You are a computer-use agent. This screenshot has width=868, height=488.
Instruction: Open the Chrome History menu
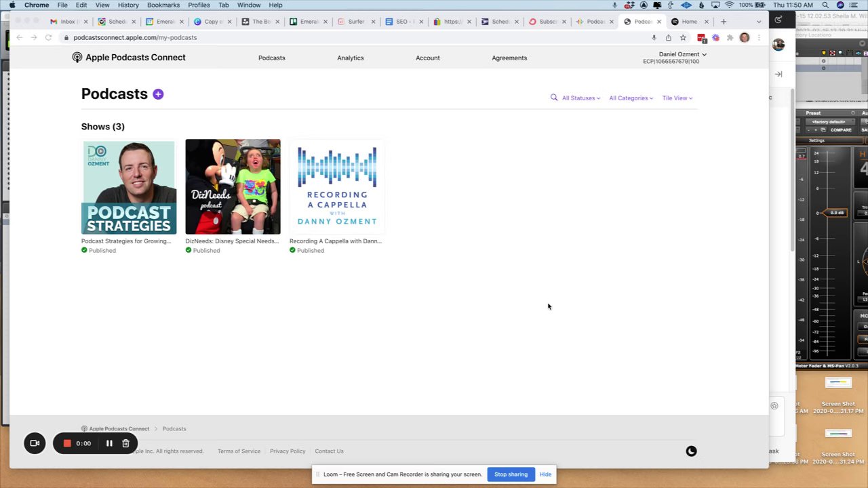[x=128, y=5]
